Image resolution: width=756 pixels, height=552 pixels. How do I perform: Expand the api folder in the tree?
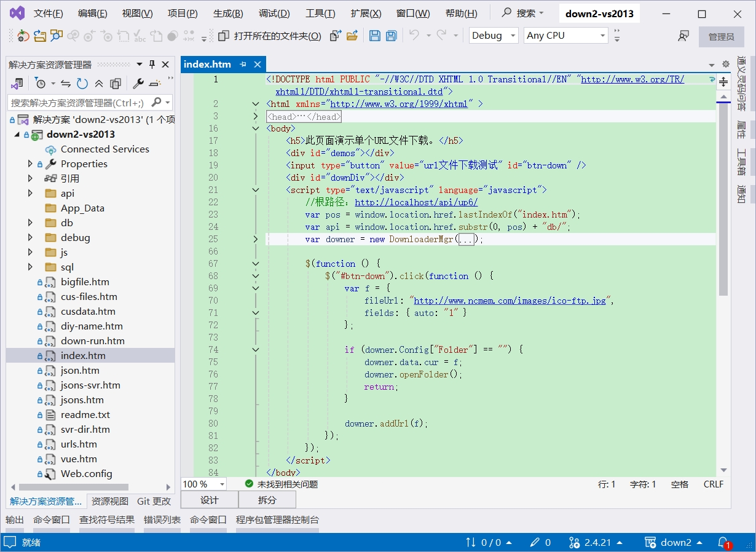pyautogui.click(x=30, y=194)
